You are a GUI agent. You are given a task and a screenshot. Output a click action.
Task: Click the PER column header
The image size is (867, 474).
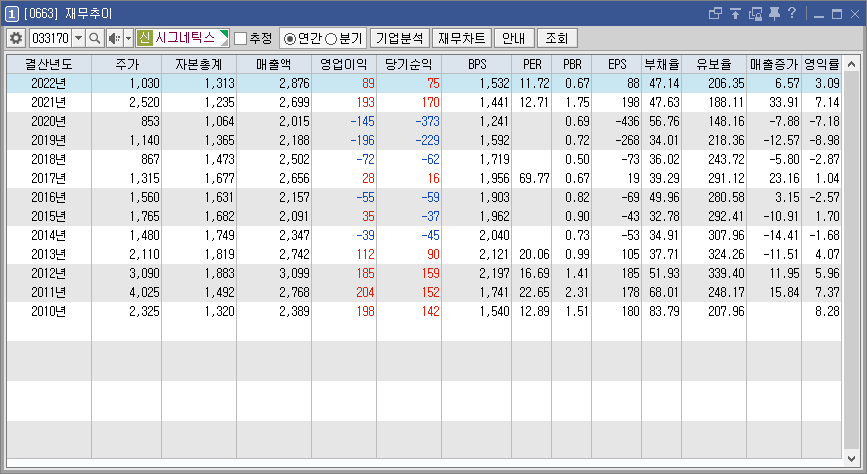531,64
